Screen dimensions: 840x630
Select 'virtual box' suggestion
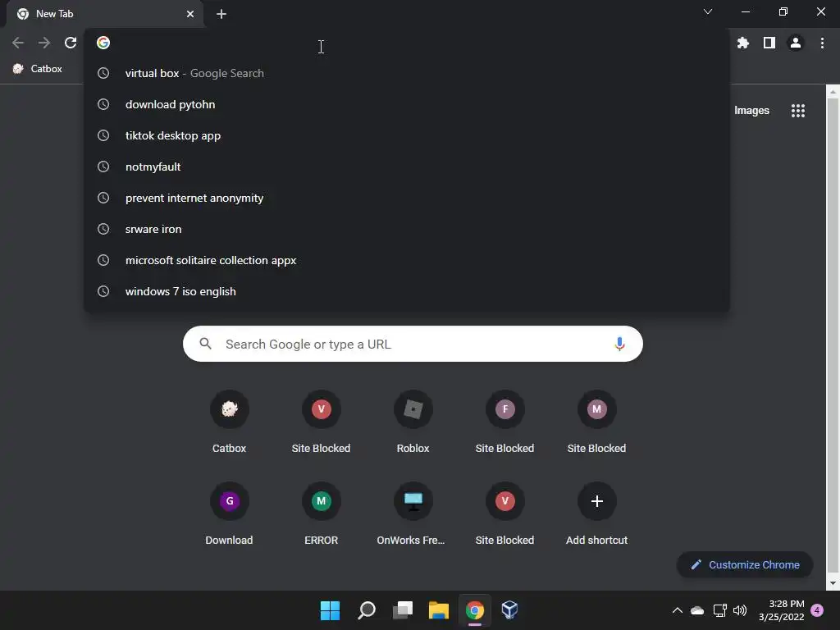tap(407, 73)
